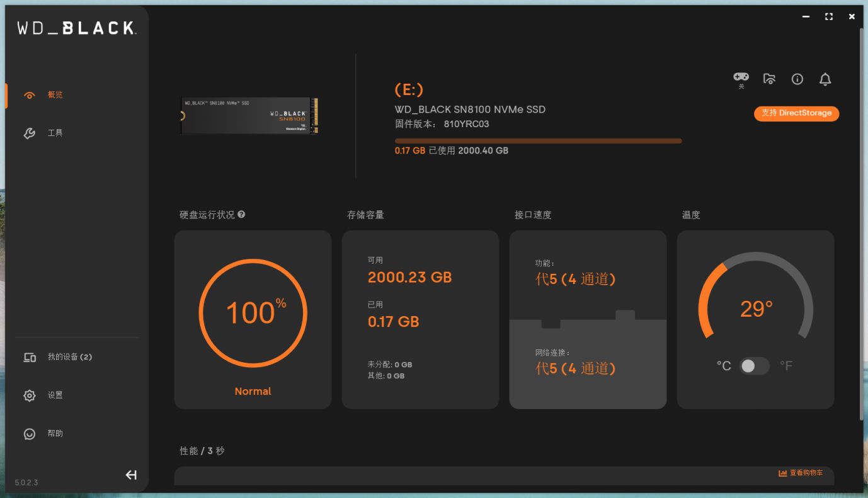
Task: Click the version number 5.0.2.3
Action: point(26,483)
